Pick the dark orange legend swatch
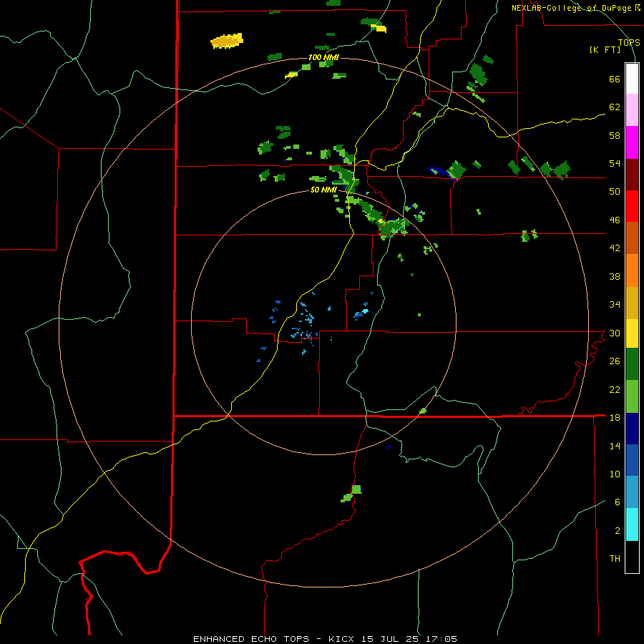 pyautogui.click(x=632, y=238)
